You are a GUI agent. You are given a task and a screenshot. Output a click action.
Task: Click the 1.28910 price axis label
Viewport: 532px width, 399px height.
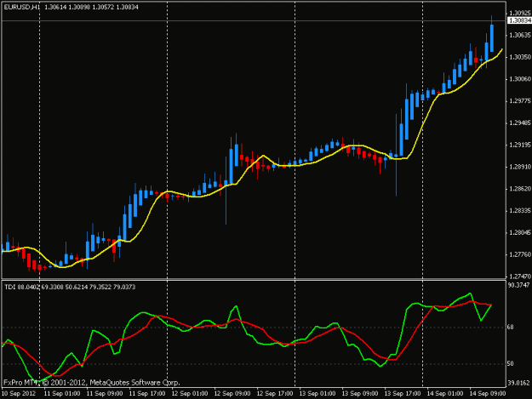click(x=520, y=167)
